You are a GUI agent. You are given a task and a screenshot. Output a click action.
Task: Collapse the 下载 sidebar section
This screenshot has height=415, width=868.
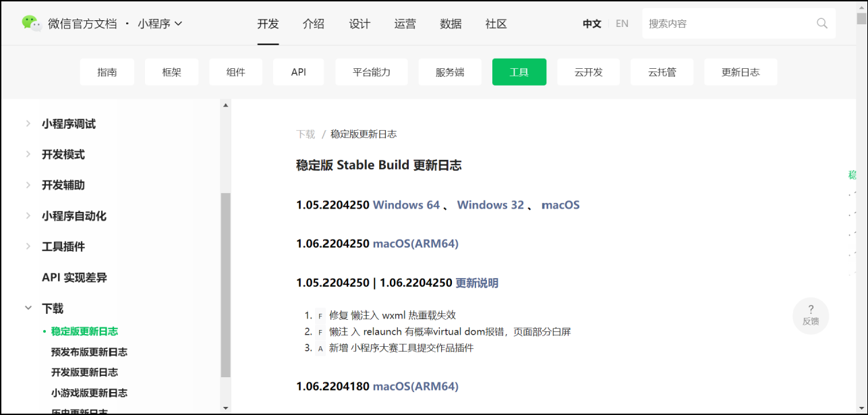[x=51, y=308]
